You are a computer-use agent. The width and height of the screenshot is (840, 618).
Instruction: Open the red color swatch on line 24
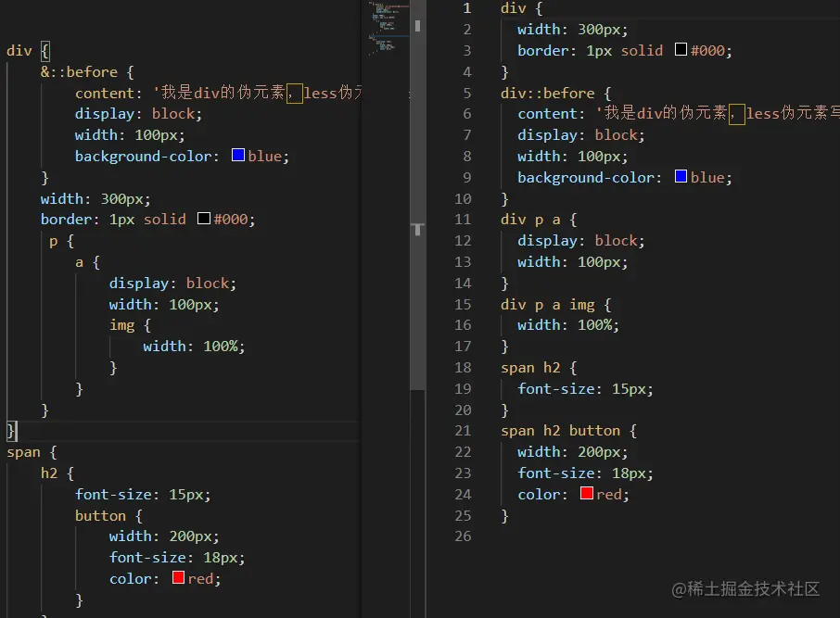[x=587, y=493]
